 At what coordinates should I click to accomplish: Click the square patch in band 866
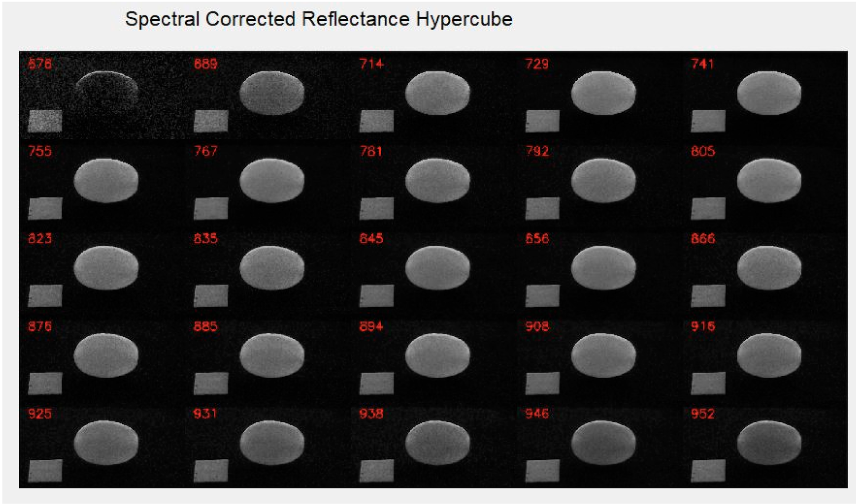click(708, 296)
